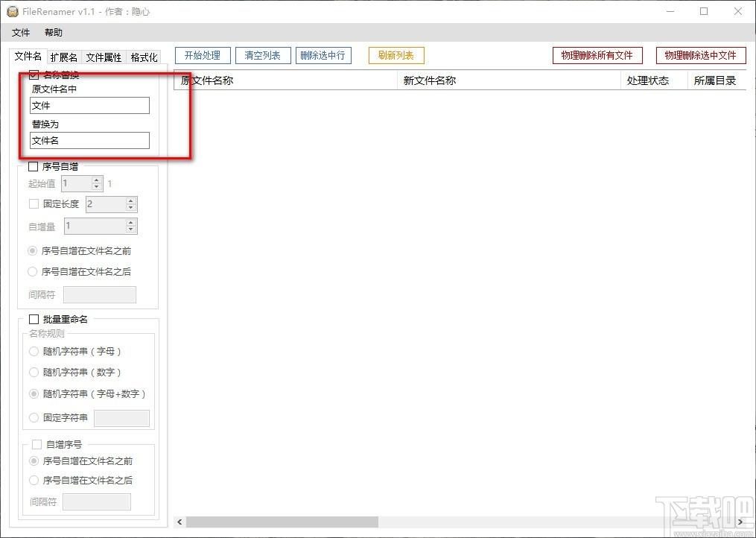Switch to the 文件名 tab
Screen dimensions: 756x538
(x=28, y=56)
